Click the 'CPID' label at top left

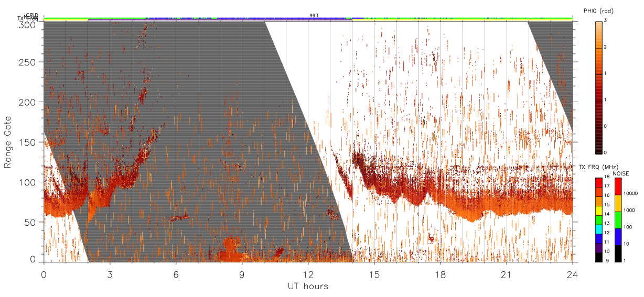(x=31, y=16)
